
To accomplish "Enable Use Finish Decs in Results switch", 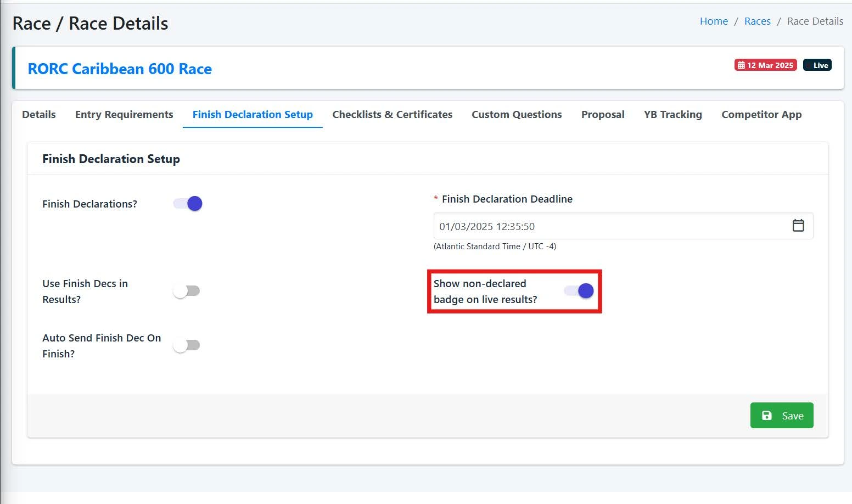I will click(187, 291).
